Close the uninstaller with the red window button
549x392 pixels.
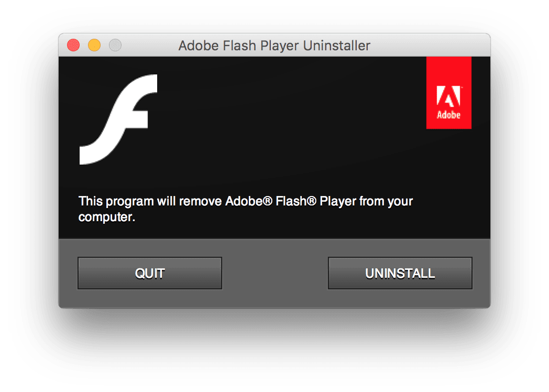tap(73, 45)
